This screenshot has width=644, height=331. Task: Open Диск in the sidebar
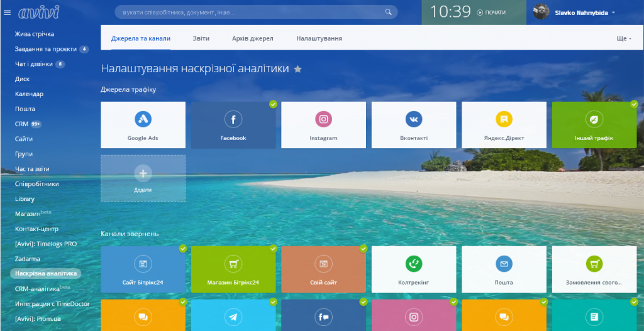(22, 79)
